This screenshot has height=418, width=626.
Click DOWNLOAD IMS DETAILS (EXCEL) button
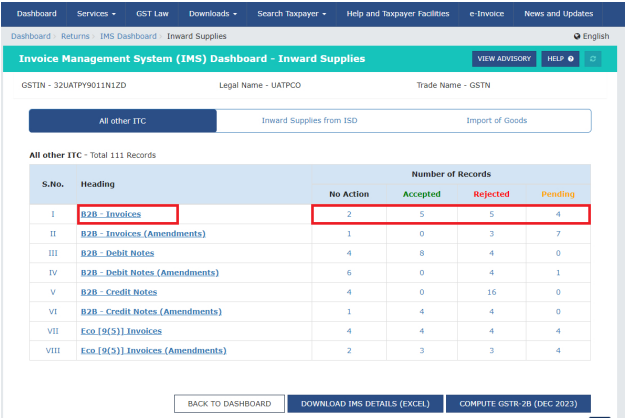pos(365,404)
